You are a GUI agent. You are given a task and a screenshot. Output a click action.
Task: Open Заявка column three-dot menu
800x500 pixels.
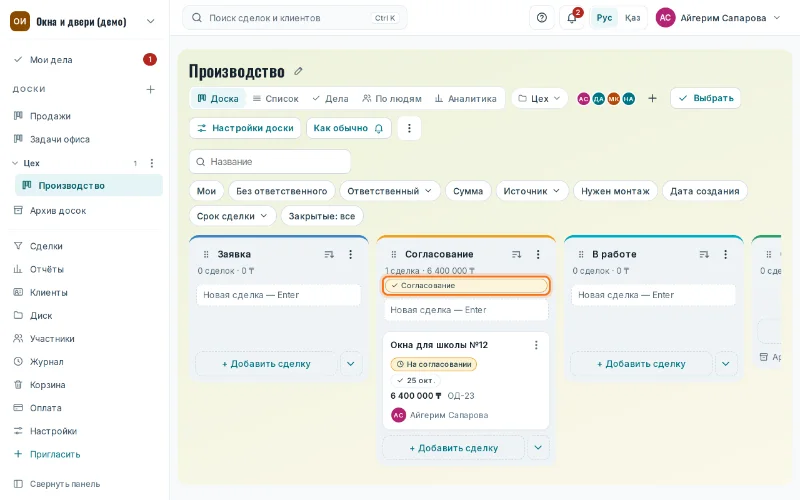(x=351, y=254)
